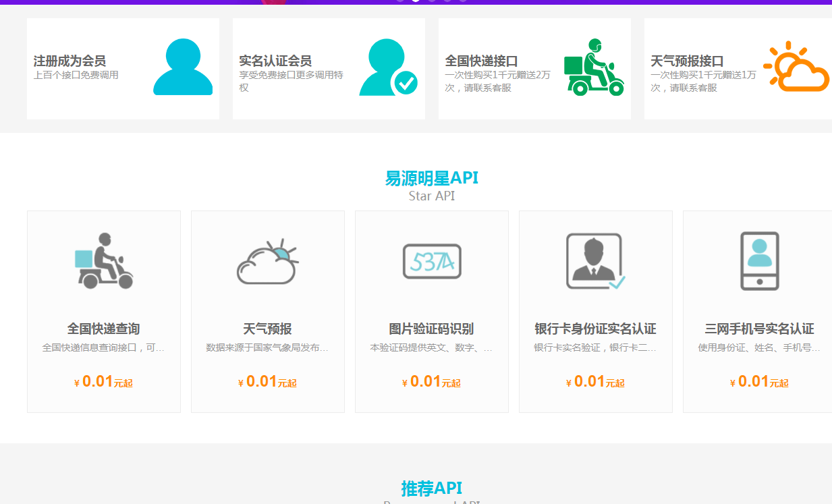Viewport: 832px width, 504px height.
Task: Select the gray cloud weather icon
Action: pos(268,262)
